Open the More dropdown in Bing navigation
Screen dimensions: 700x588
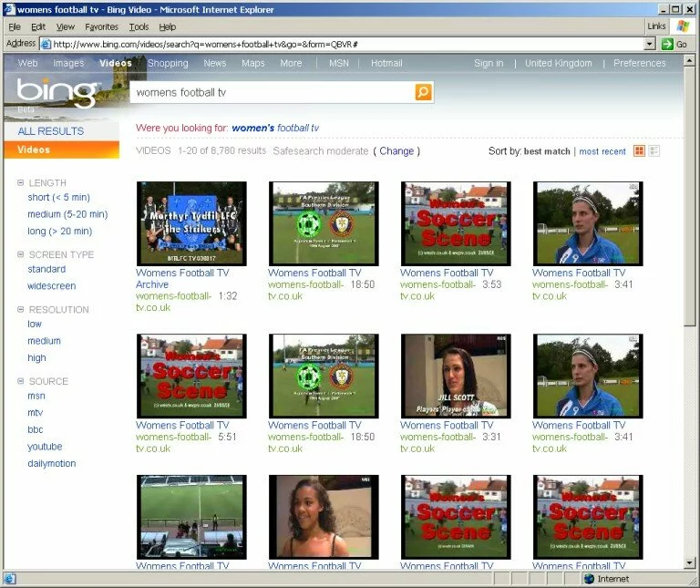[x=291, y=64]
